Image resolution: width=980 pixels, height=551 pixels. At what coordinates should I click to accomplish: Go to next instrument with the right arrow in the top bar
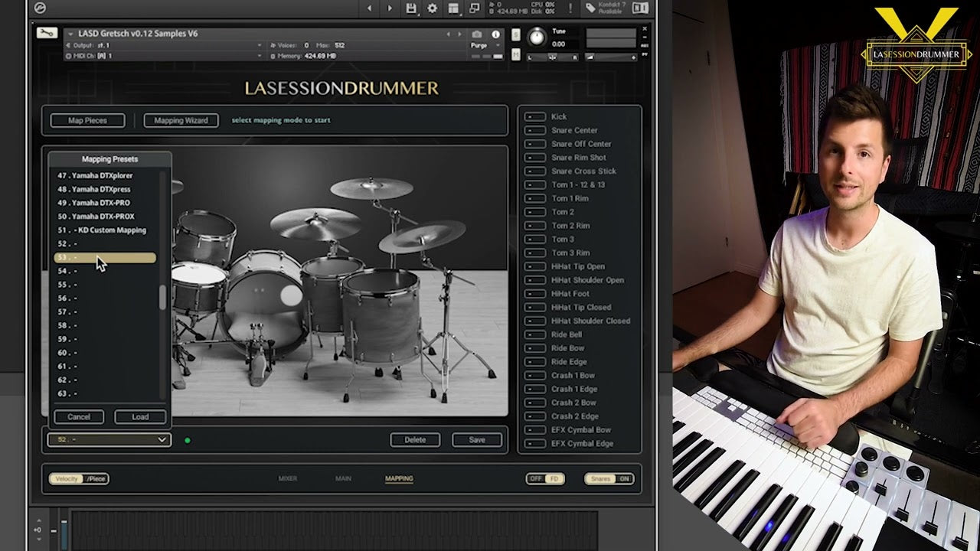(x=390, y=8)
